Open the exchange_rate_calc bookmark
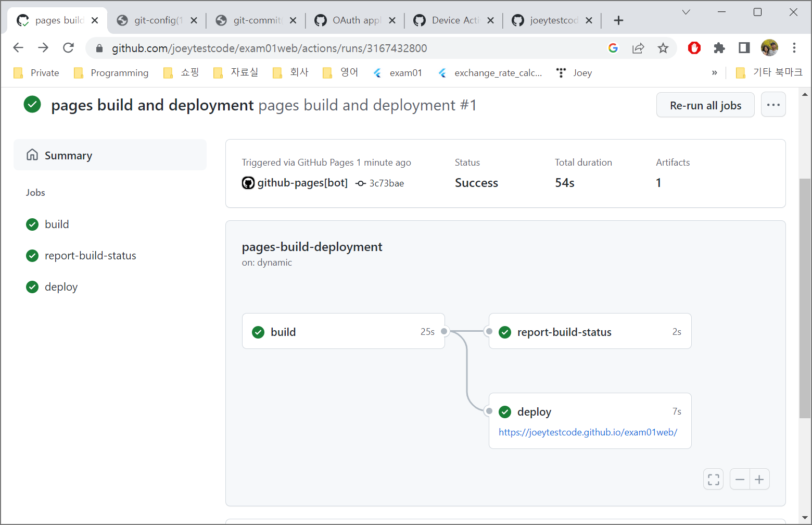812x525 pixels. 490,73
